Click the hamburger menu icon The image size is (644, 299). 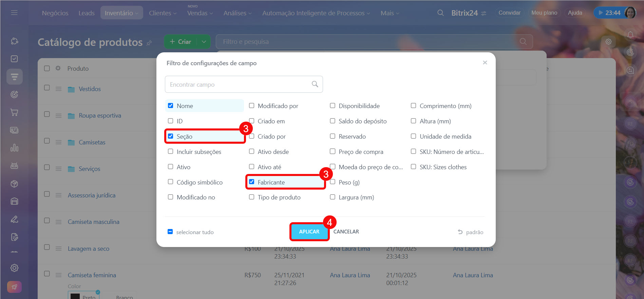[x=14, y=13]
